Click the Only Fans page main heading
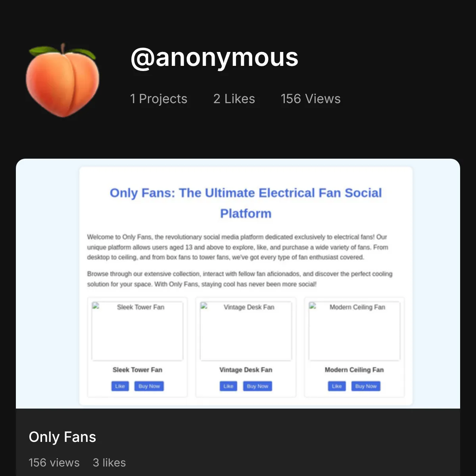Screen dimensions: 476x476 (246, 203)
